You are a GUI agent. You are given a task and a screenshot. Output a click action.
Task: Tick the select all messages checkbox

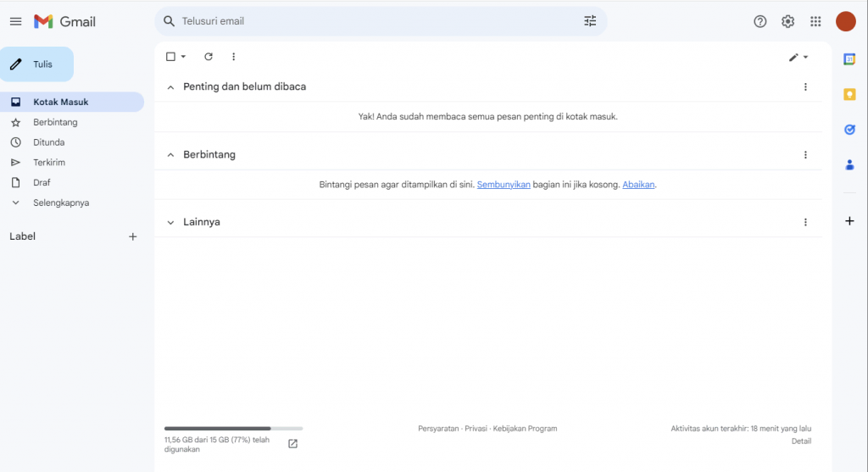(x=170, y=57)
